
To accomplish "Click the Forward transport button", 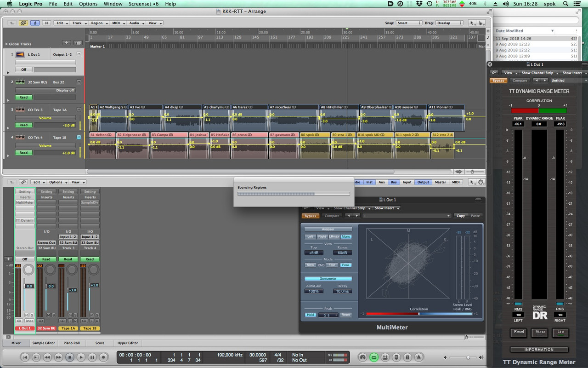I will tap(59, 357).
